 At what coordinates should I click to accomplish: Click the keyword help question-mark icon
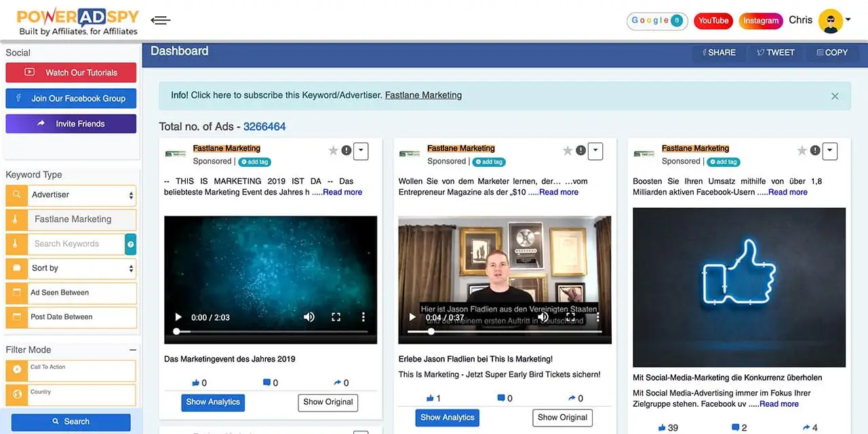130,244
